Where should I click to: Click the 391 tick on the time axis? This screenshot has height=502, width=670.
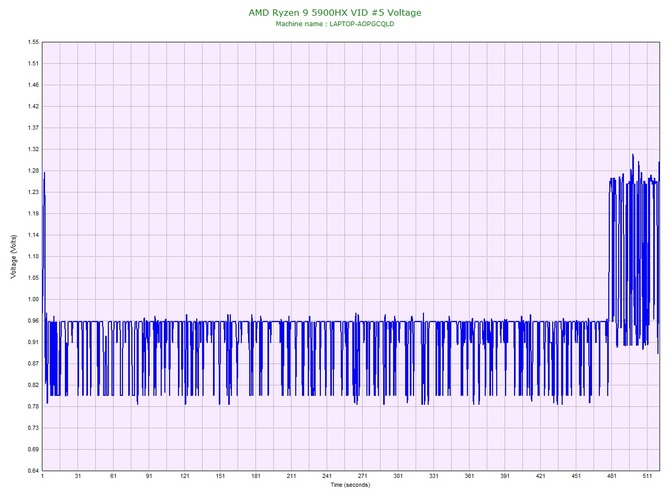click(x=505, y=476)
